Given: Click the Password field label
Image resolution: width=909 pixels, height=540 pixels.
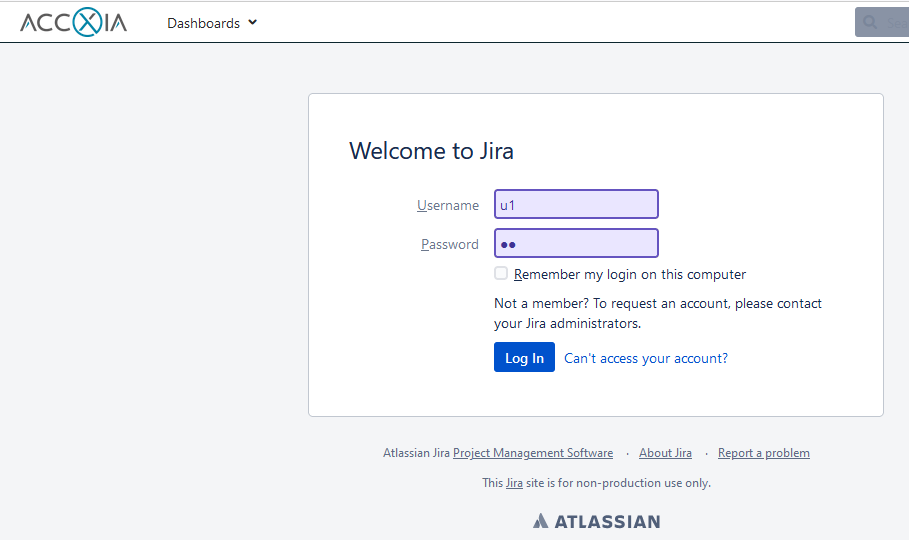Looking at the screenshot, I should click(450, 244).
